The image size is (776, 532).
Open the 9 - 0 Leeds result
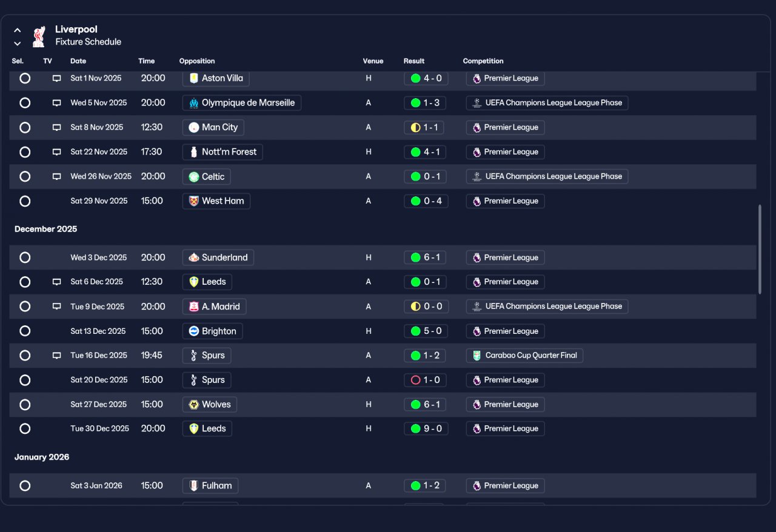point(426,428)
